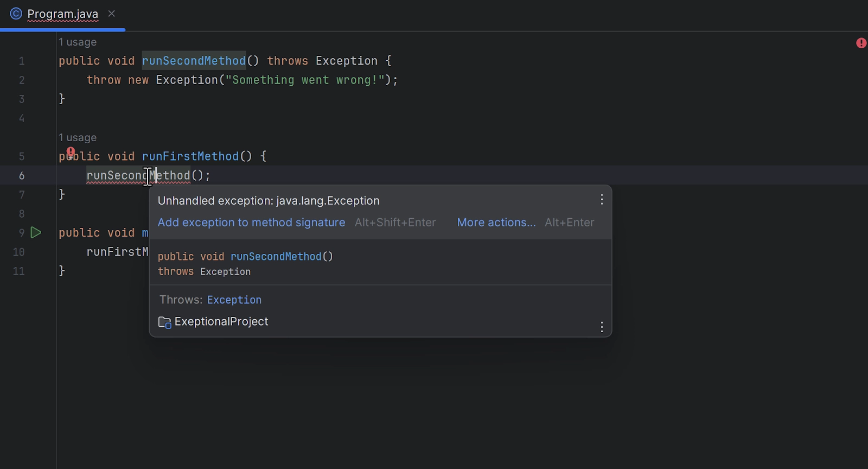Click the Java class icon on Program.java tab
The width and height of the screenshot is (868, 469).
click(x=16, y=14)
